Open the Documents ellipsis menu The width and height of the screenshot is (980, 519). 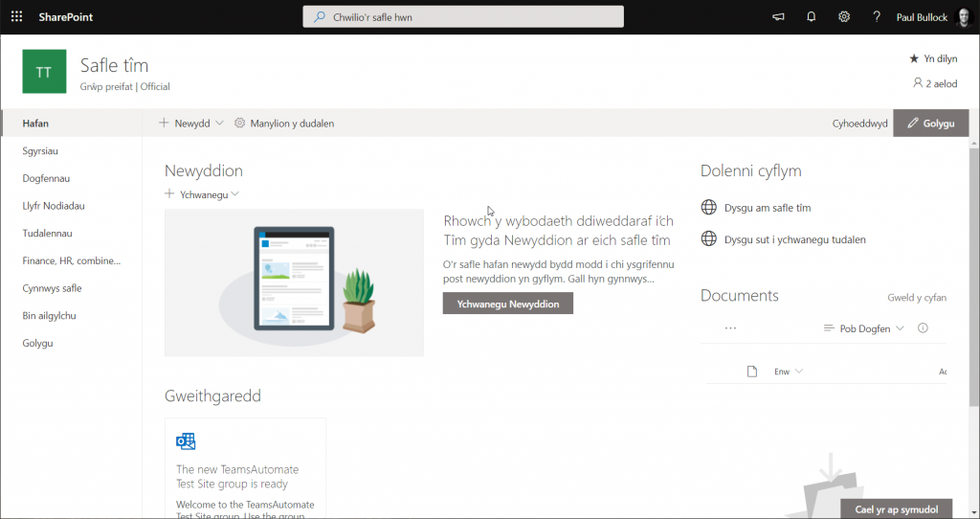coord(730,327)
